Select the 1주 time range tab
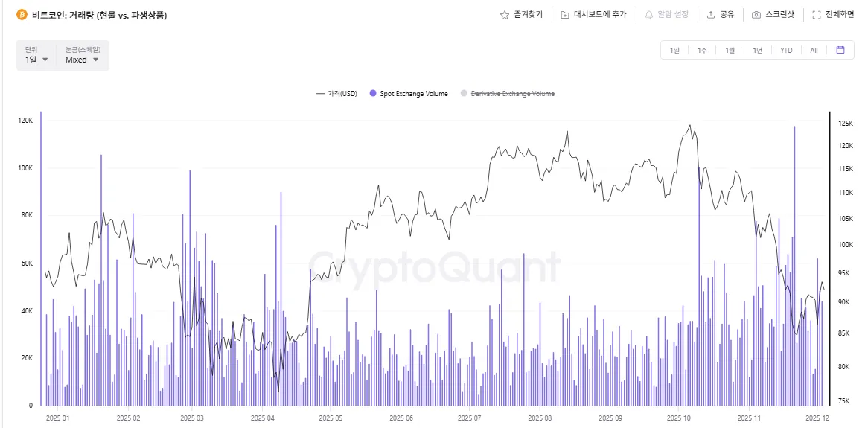Viewport: 868px width, 428px height. click(702, 51)
